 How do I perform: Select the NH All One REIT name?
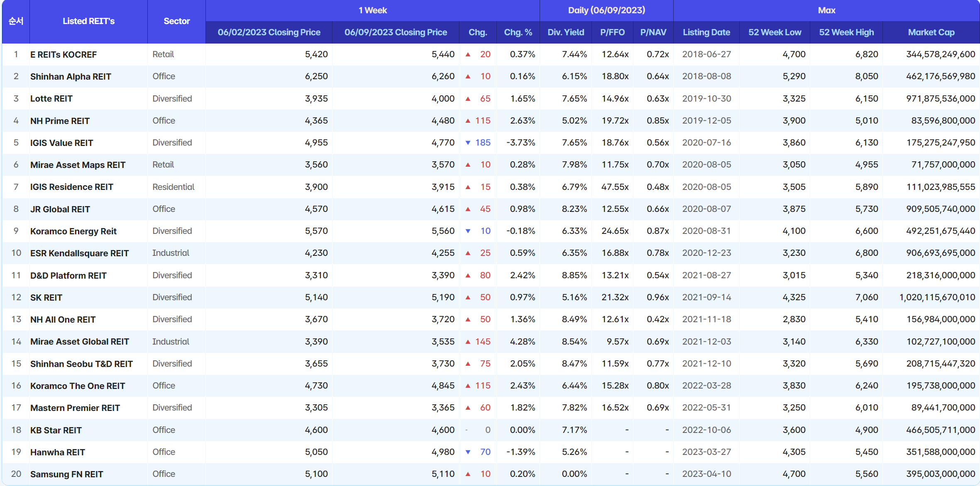pyautogui.click(x=63, y=320)
